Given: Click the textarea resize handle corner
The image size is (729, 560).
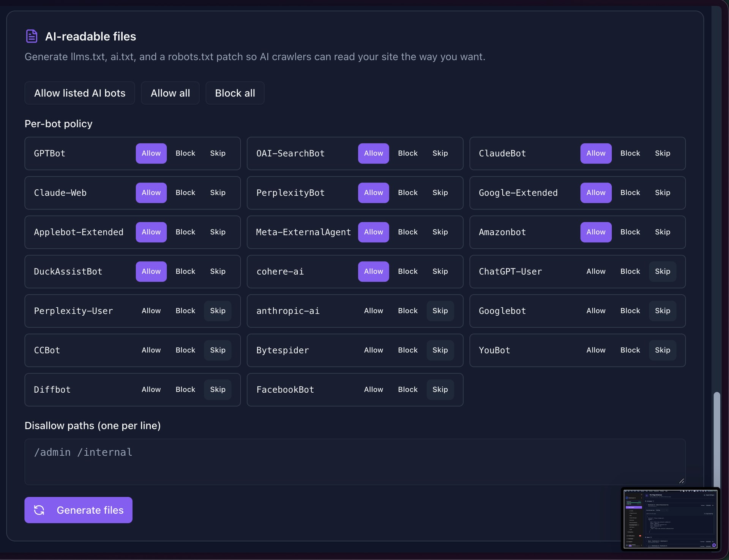Looking at the screenshot, I should (x=682, y=481).
